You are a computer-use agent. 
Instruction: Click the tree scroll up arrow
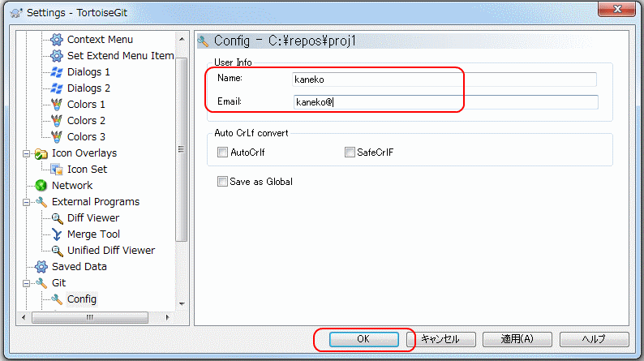click(x=182, y=40)
